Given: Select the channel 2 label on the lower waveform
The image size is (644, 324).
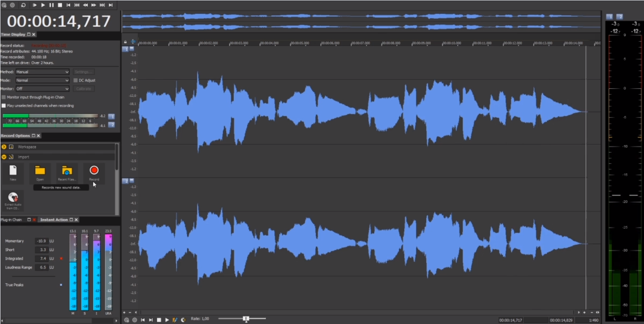Looking at the screenshot, I should 126,181.
